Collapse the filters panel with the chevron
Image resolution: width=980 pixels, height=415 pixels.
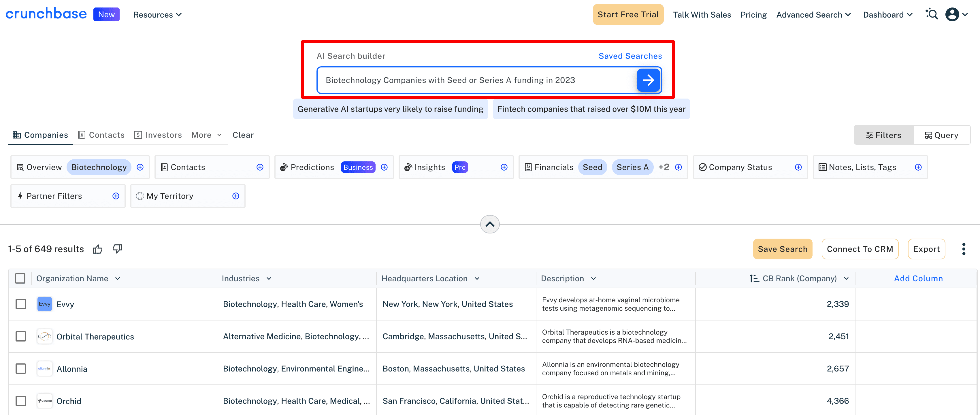click(490, 224)
